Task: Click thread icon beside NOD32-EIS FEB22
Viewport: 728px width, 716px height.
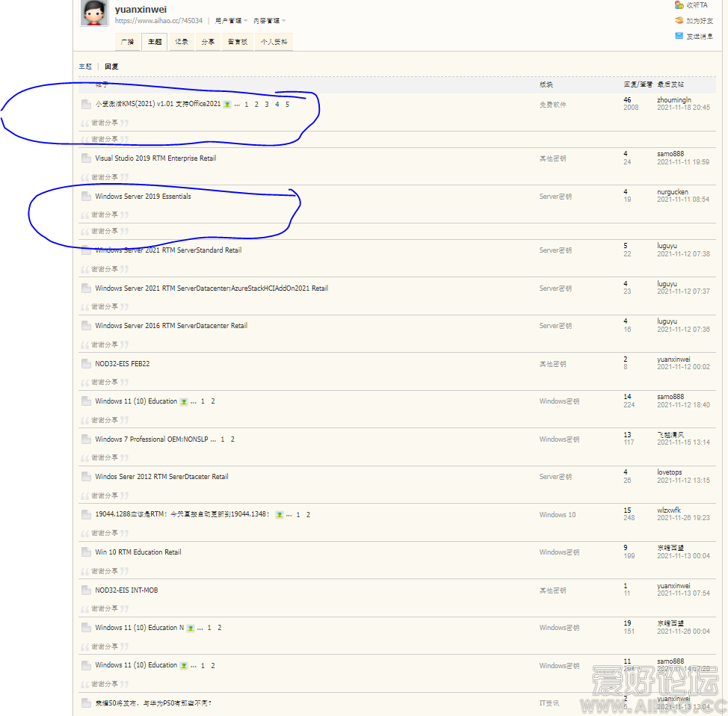Action: [x=86, y=364]
